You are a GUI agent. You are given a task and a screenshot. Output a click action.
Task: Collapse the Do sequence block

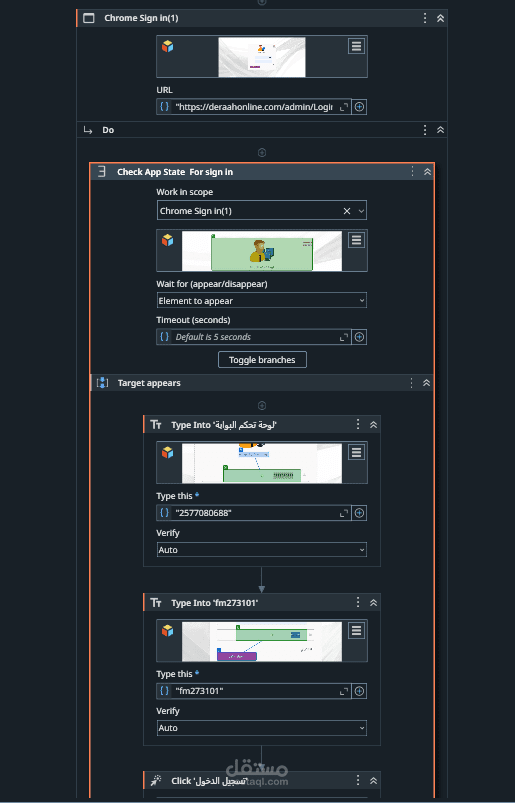click(440, 130)
